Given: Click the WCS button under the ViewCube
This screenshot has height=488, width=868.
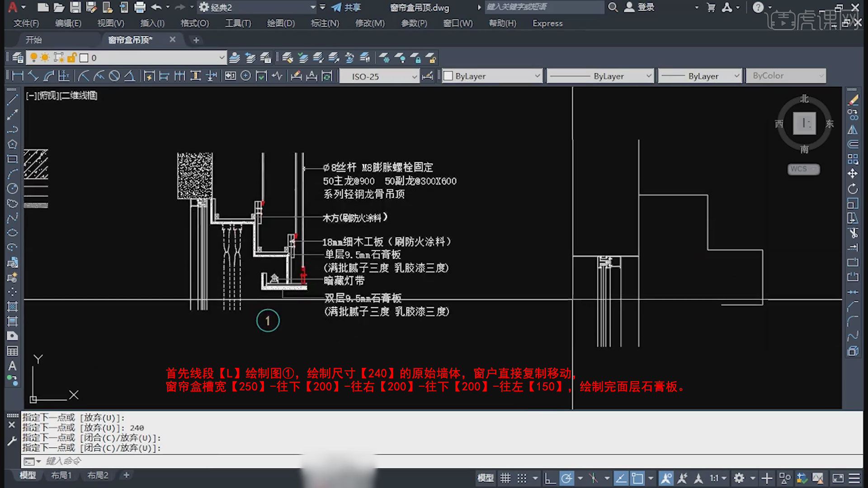Looking at the screenshot, I should (803, 169).
